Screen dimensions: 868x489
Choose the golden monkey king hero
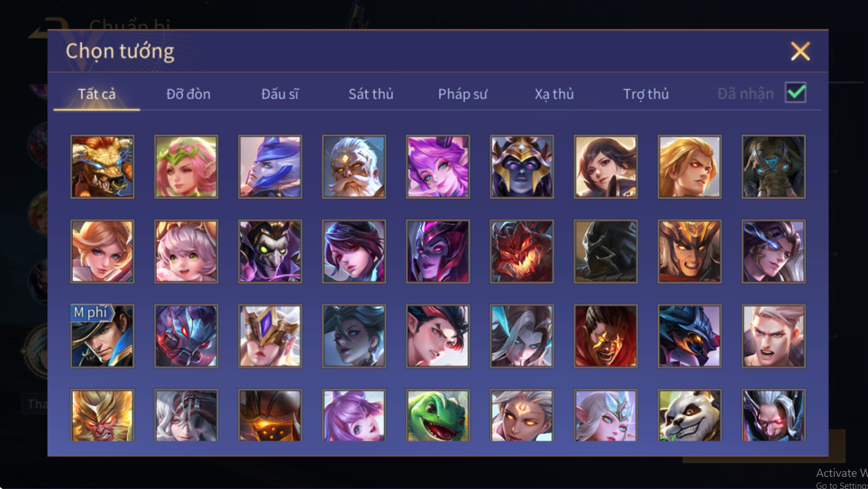102,415
